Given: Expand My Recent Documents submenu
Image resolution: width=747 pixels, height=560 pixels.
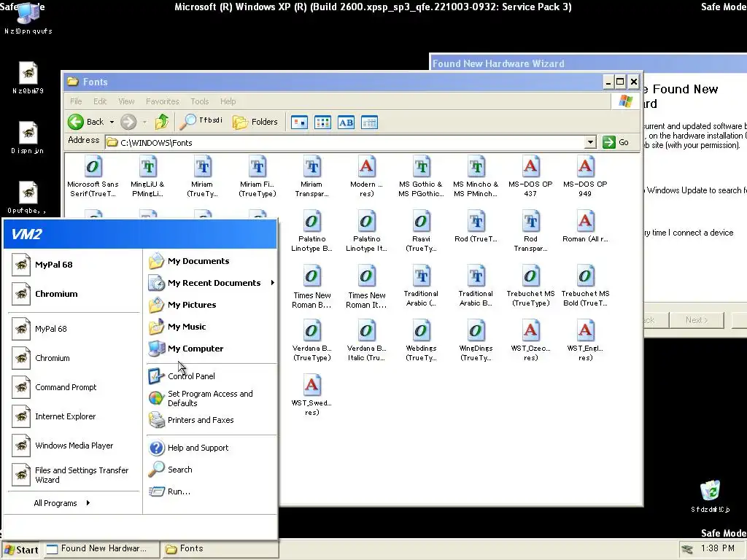Looking at the screenshot, I should point(212,283).
